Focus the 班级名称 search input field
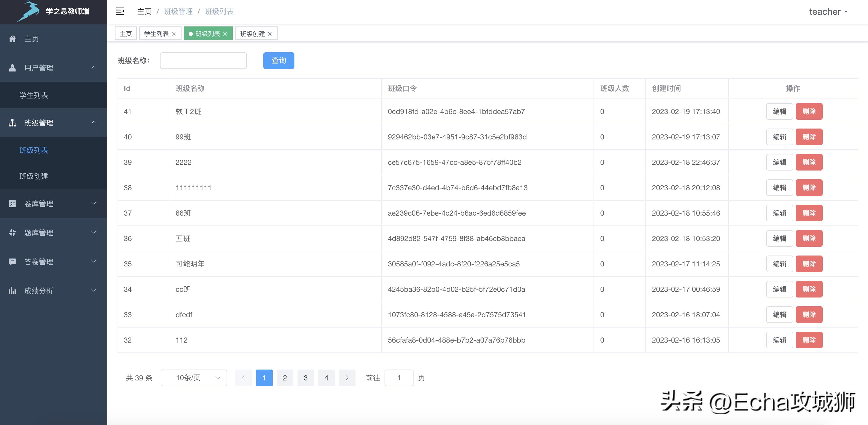The image size is (868, 425). pos(203,61)
